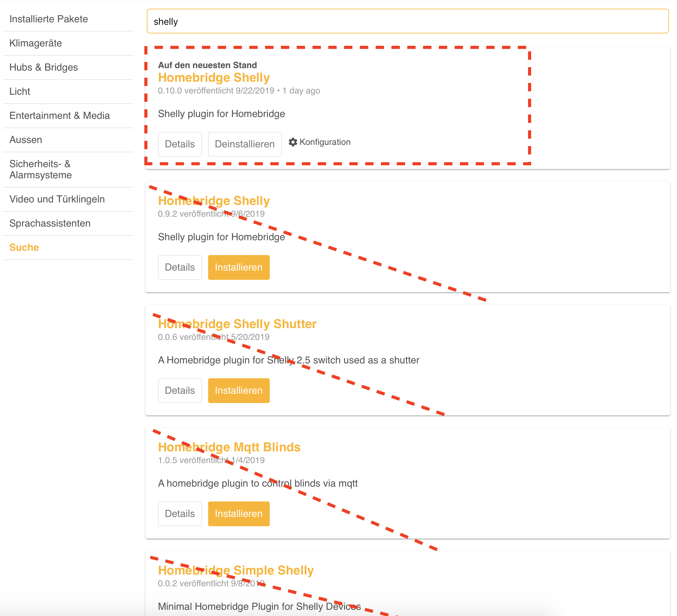The height and width of the screenshot is (616, 677).
Task: Click the Homebridge Shelly plugin title link
Action: pyautogui.click(x=214, y=78)
